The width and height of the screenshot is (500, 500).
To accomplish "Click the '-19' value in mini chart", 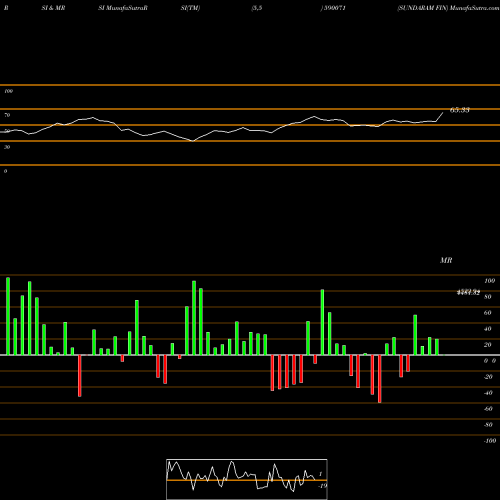I will [323, 486].
